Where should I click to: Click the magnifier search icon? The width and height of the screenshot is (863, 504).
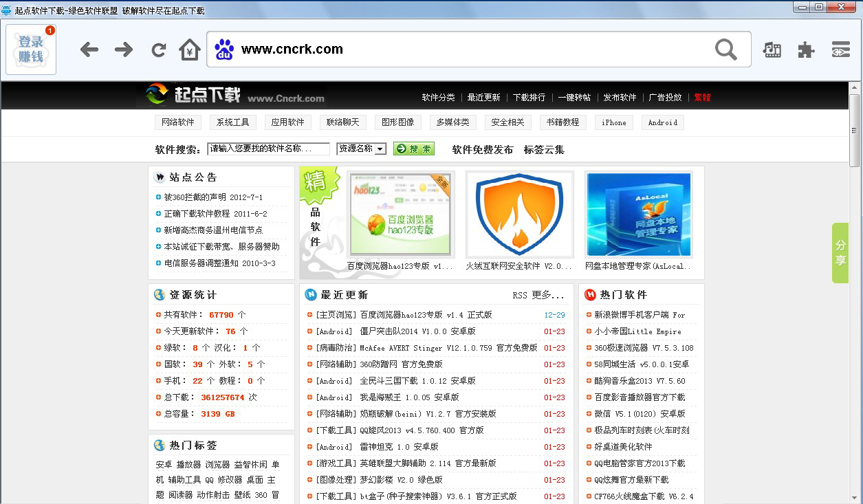point(725,50)
